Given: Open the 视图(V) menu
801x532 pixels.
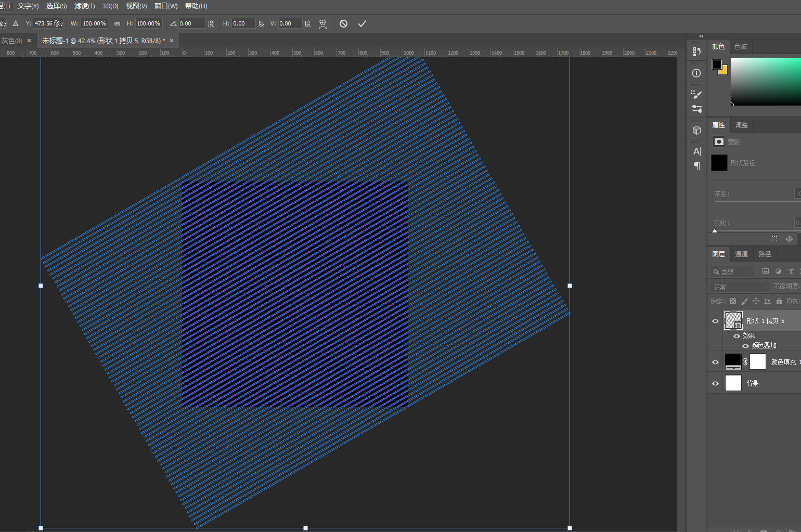Looking at the screenshot, I should pyautogui.click(x=136, y=6).
